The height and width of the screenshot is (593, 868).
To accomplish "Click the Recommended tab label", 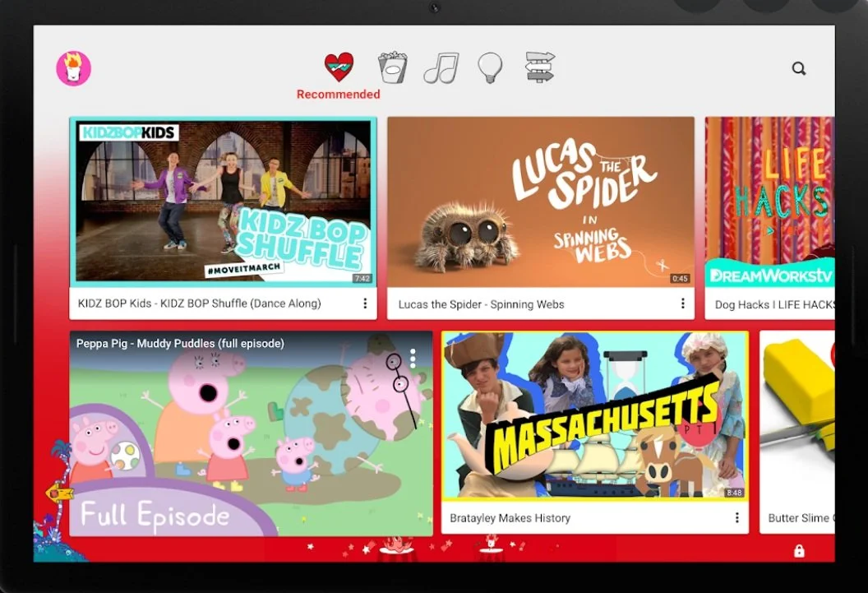I will 338,94.
